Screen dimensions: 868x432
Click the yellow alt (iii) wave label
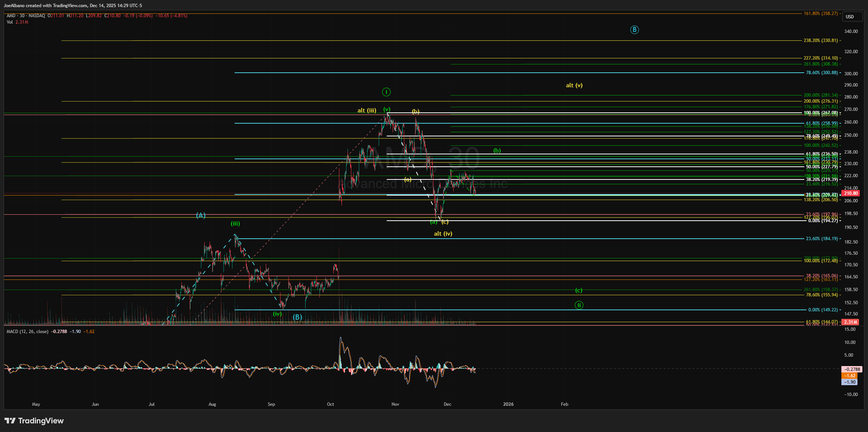pos(366,111)
